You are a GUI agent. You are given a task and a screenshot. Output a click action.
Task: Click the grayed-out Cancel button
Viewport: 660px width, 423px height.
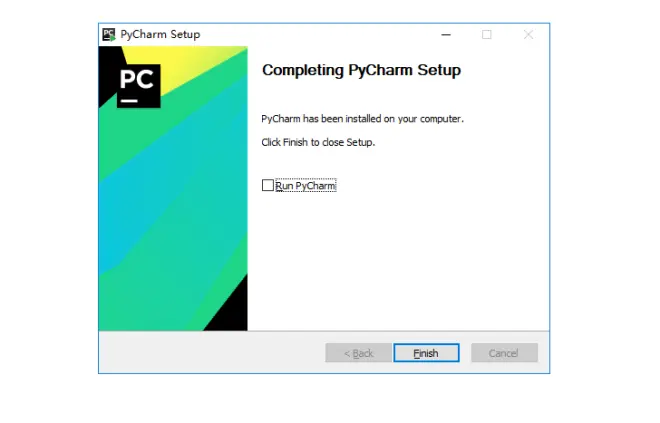[504, 353]
